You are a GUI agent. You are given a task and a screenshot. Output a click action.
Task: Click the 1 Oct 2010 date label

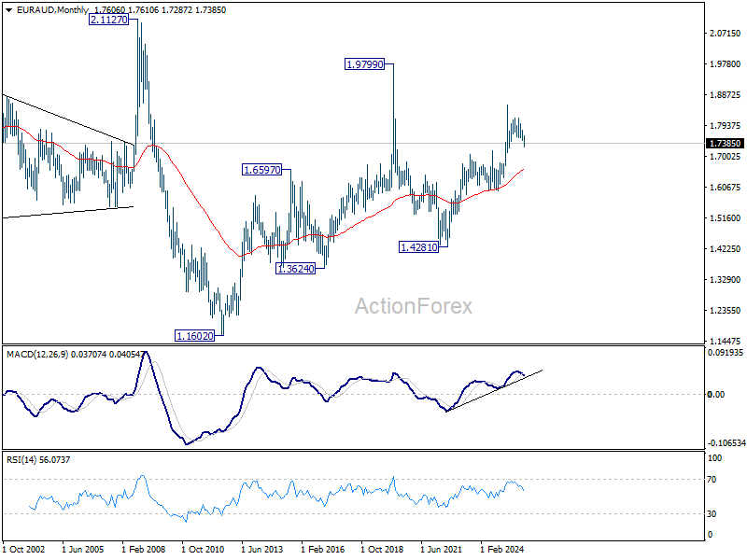(203, 550)
